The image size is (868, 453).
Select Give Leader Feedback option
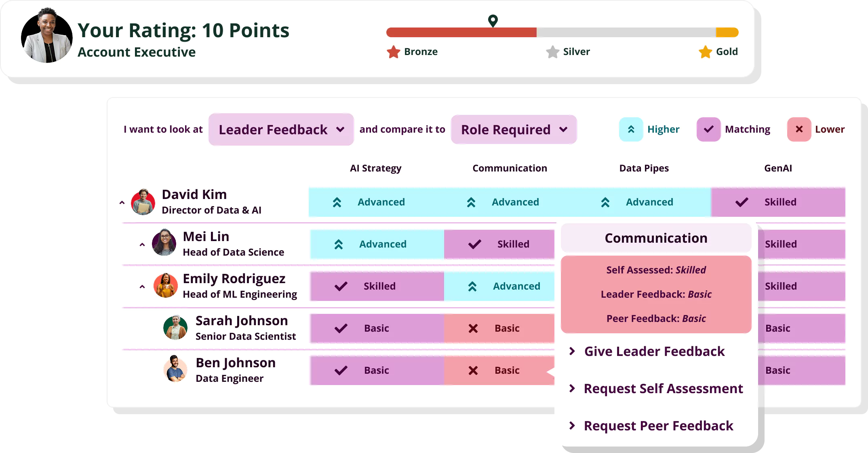[654, 351]
